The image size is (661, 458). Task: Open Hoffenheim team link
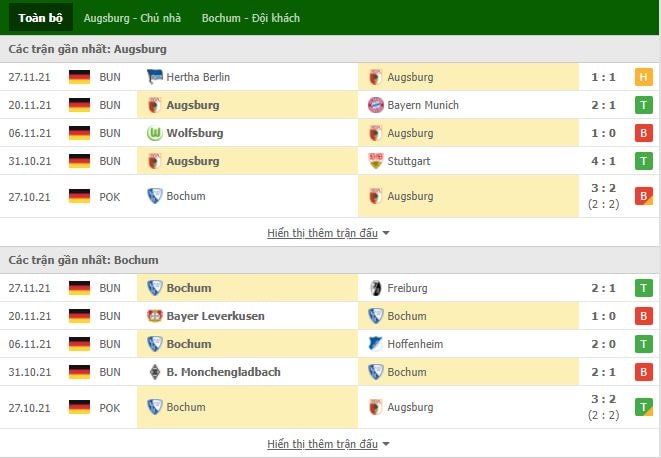tap(415, 344)
